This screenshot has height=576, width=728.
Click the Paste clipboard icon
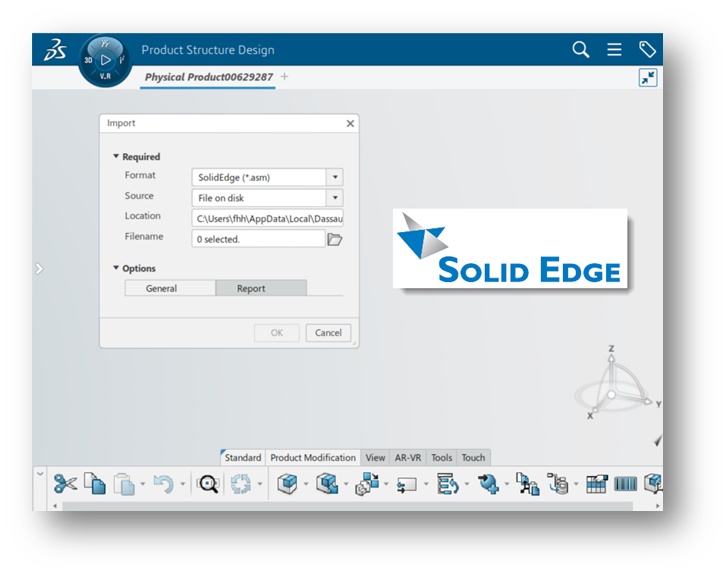coord(124,484)
